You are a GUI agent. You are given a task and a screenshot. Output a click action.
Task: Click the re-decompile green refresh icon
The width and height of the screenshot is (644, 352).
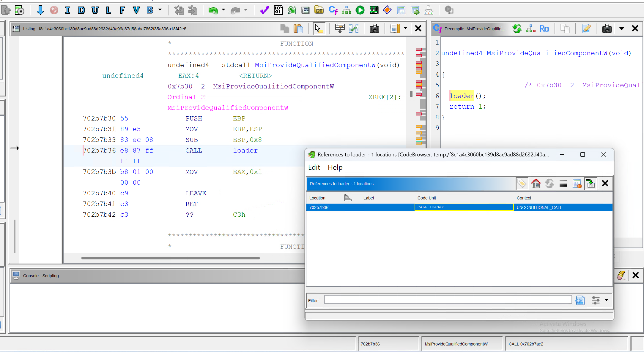click(517, 28)
